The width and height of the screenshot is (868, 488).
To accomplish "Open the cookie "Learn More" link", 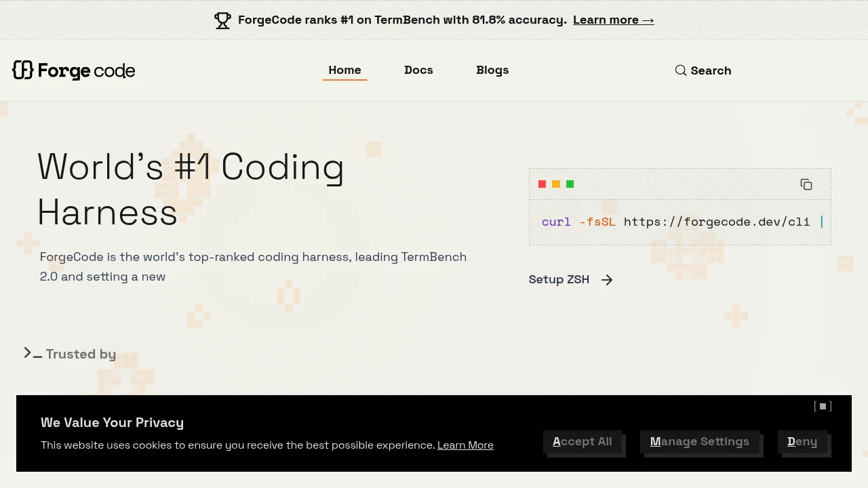I will (465, 445).
